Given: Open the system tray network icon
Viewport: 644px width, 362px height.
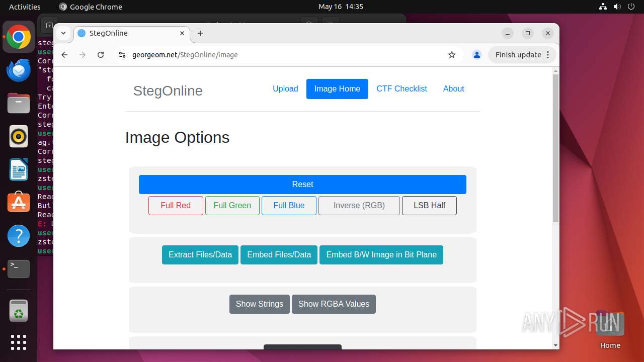Looking at the screenshot, I should click(x=603, y=7).
